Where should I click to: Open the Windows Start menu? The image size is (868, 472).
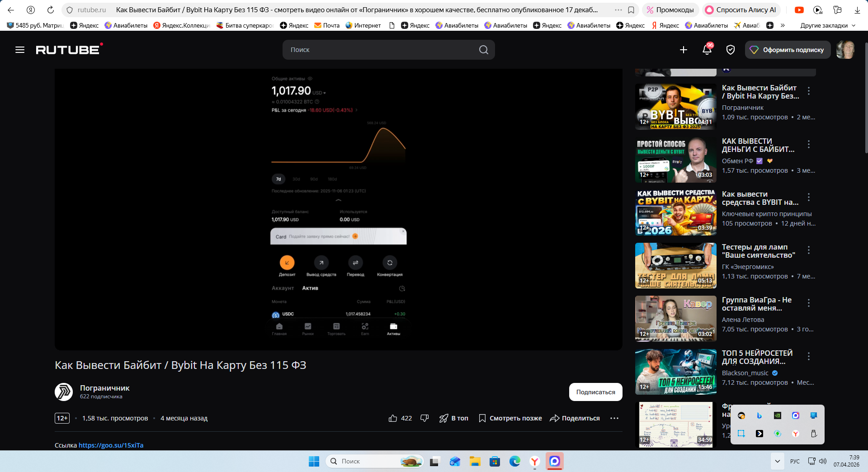point(314,461)
